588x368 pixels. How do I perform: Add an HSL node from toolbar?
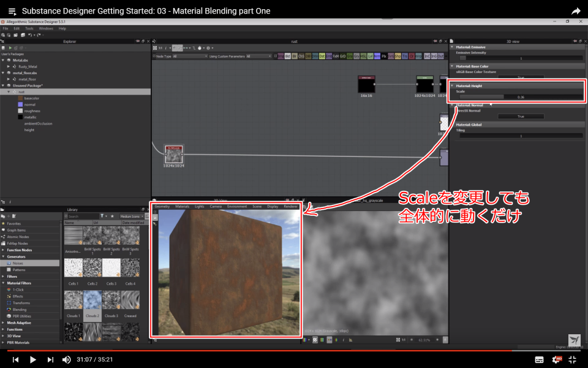pos(363,56)
